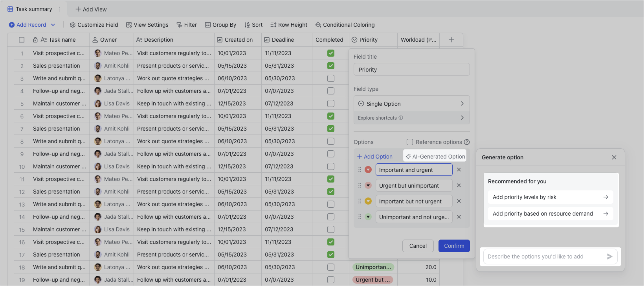Choose Add priority levels by risk
The width and height of the screenshot is (644, 286).
click(550, 197)
